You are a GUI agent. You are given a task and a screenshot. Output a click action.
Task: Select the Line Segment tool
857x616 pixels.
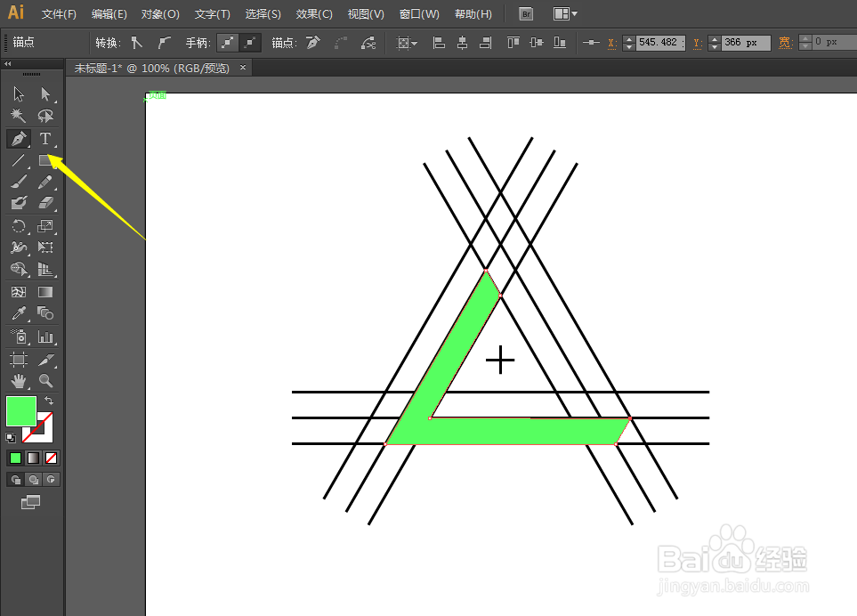click(x=19, y=160)
